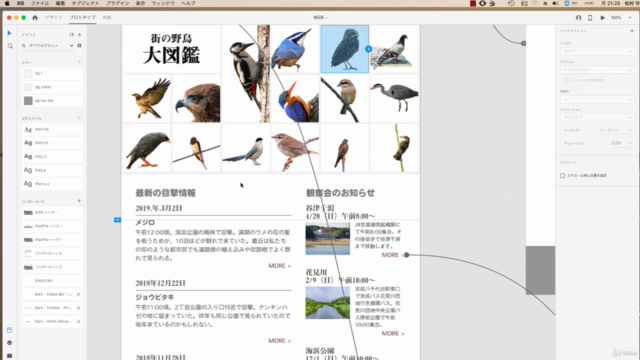Open the Layers panel icon

[x=9, y=342]
